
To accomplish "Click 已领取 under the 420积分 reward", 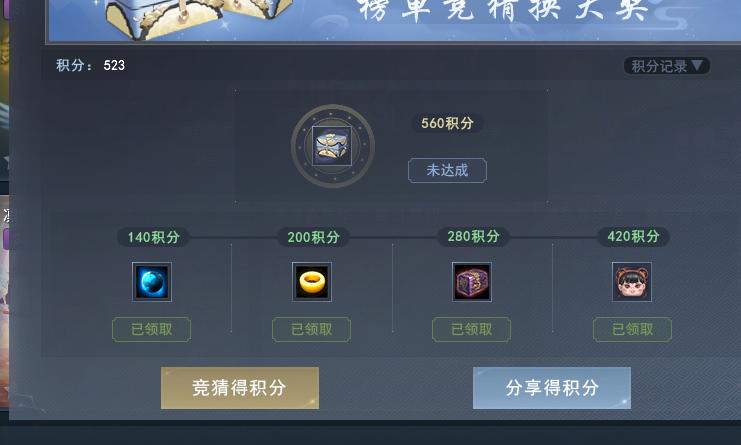I will click(632, 329).
